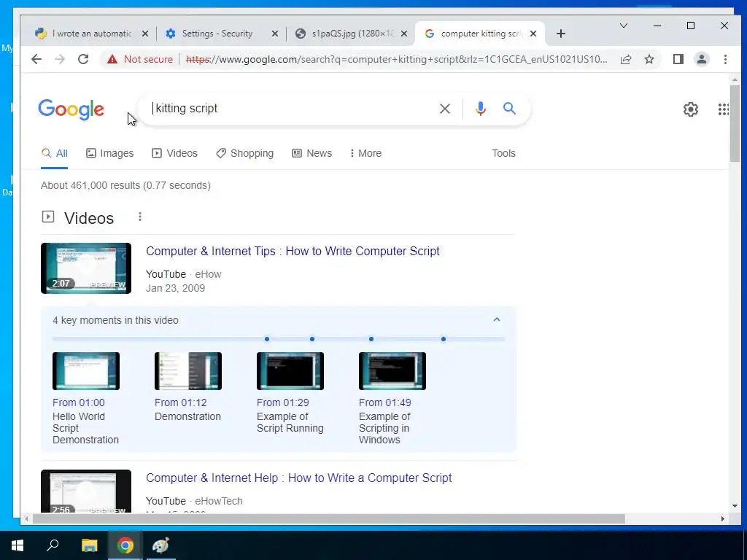
Task: Open the Windows Start menu
Action: coord(18,545)
